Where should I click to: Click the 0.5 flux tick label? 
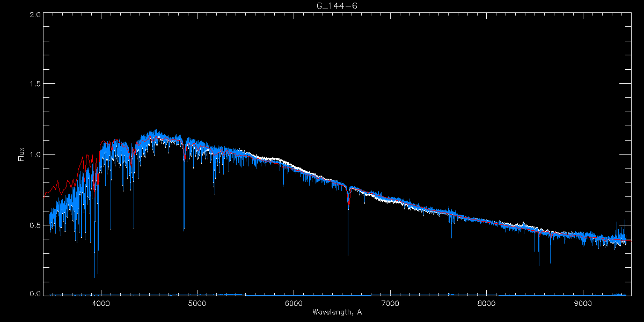34,225
